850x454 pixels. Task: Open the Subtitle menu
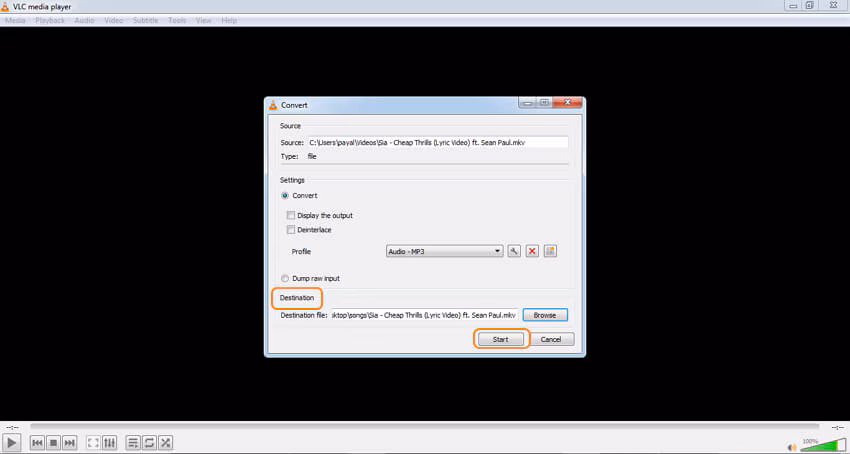(x=145, y=21)
